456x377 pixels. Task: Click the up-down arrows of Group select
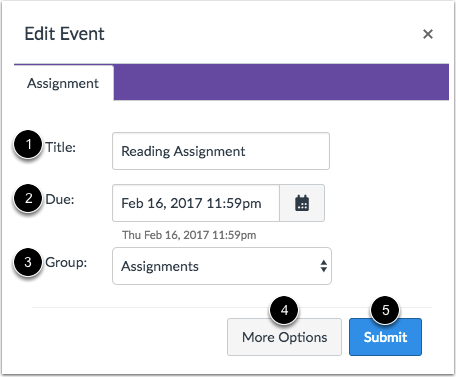[x=323, y=266]
